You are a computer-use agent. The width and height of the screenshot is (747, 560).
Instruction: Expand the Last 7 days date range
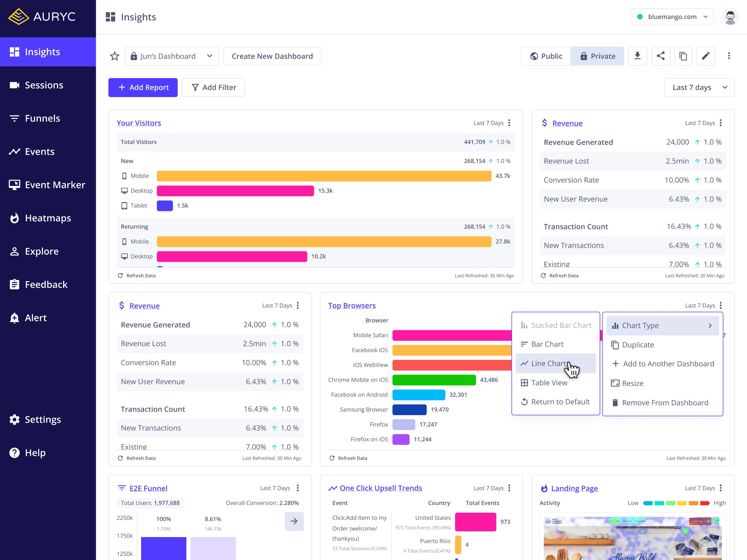pos(699,87)
